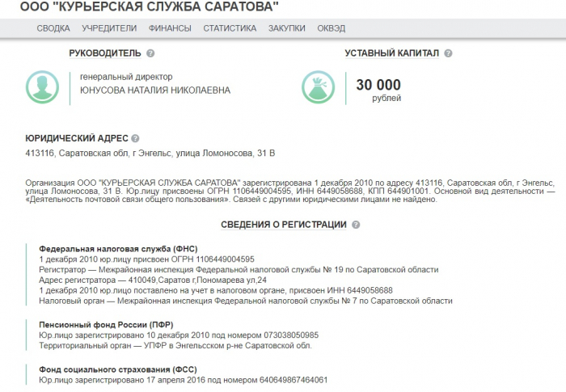This screenshot has width=566, height=392.
Task: Click the Территориальный орган УПФР line
Action: click(x=175, y=346)
